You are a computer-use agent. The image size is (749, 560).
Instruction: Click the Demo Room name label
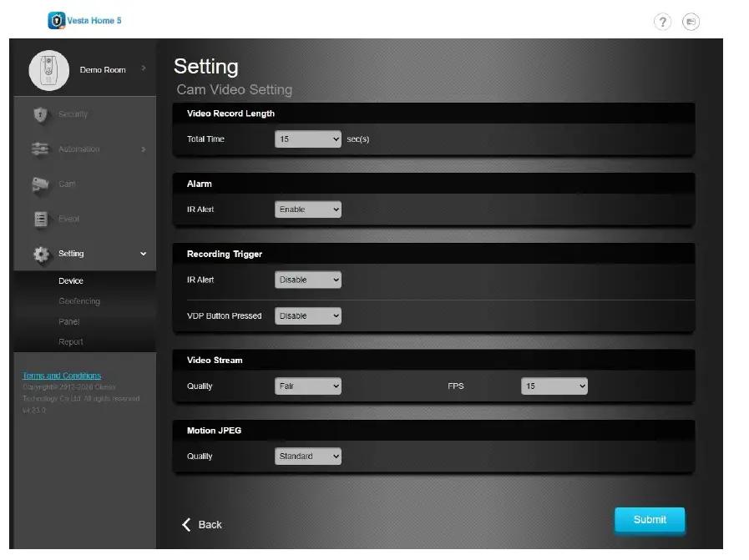(x=103, y=70)
